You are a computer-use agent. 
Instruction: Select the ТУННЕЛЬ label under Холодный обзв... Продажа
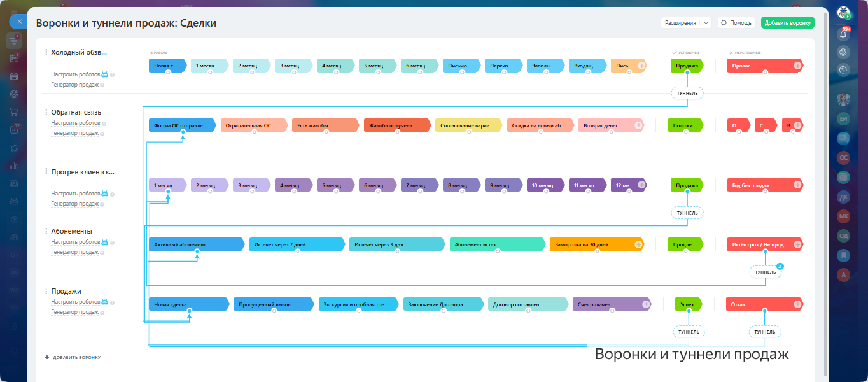click(687, 94)
